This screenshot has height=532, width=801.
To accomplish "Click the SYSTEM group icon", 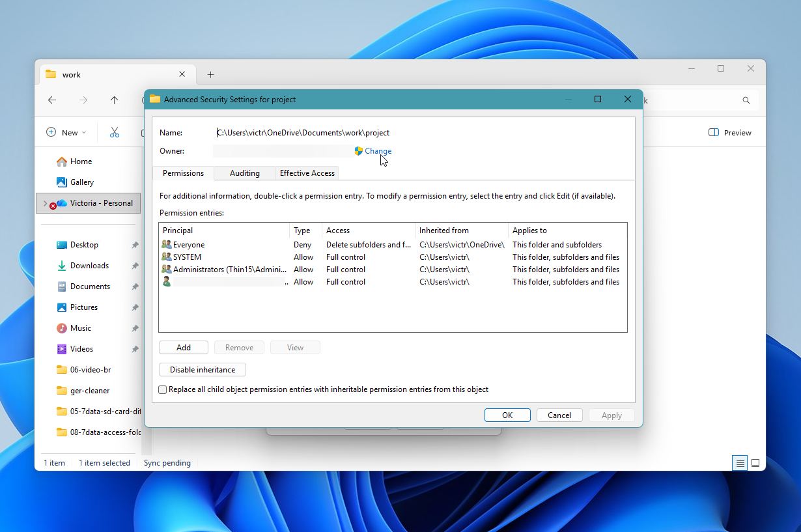I will (167, 257).
